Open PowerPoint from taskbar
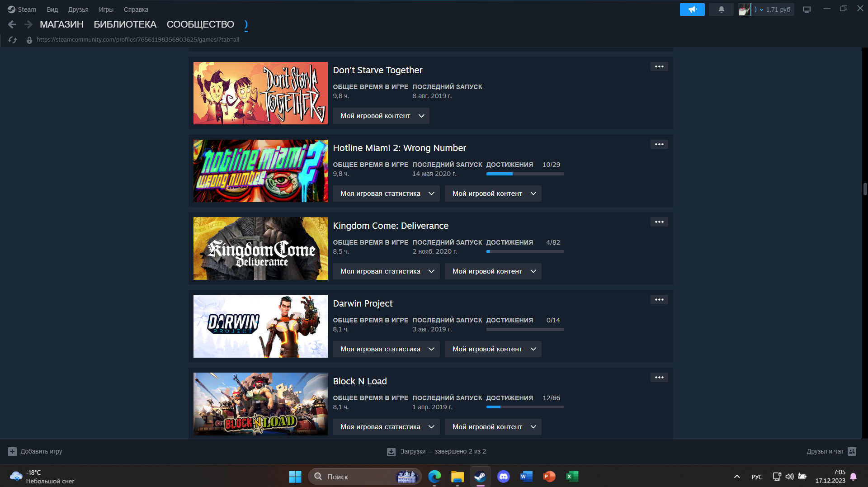 (549, 477)
